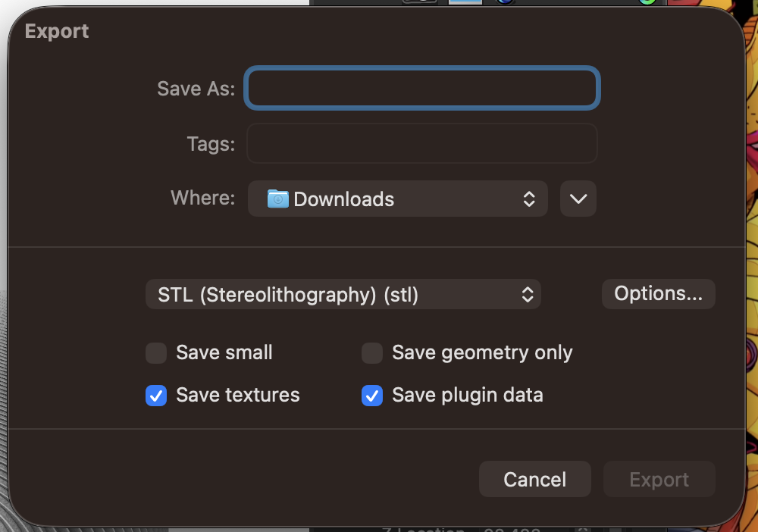Image resolution: width=758 pixels, height=532 pixels.
Task: Click the up-down arrows beside Downloads
Action: click(x=529, y=199)
